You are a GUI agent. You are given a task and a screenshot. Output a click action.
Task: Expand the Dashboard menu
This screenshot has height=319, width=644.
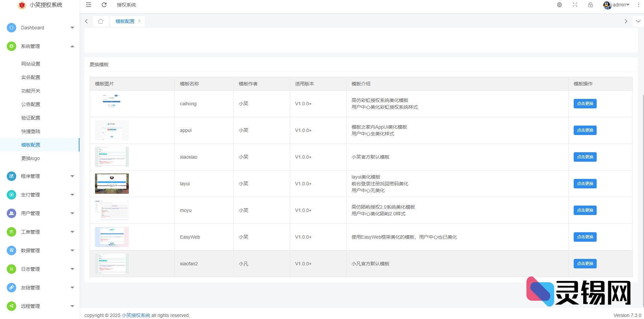tap(40, 28)
